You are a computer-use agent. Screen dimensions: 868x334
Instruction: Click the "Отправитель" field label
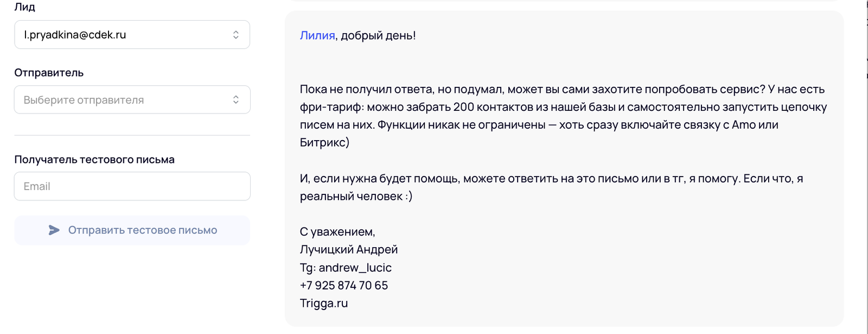[49, 73]
